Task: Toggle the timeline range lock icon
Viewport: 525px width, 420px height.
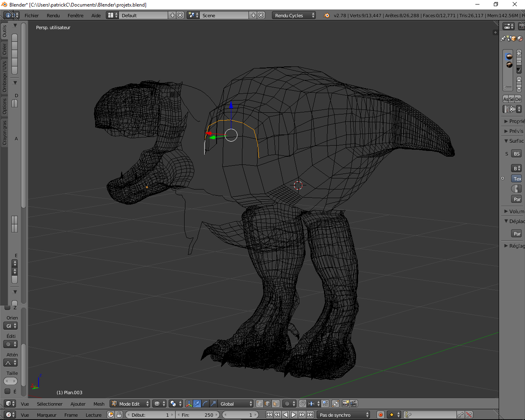Action: (119, 415)
